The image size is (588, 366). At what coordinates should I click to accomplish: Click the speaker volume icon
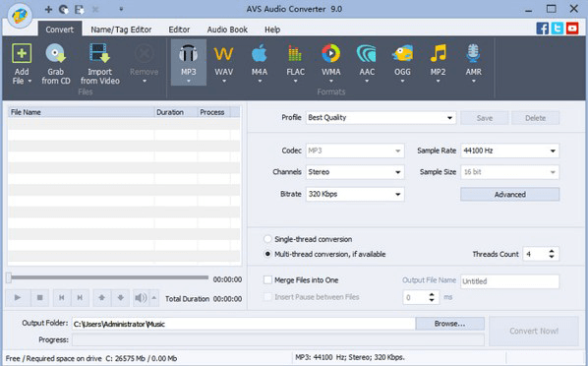tap(141, 298)
